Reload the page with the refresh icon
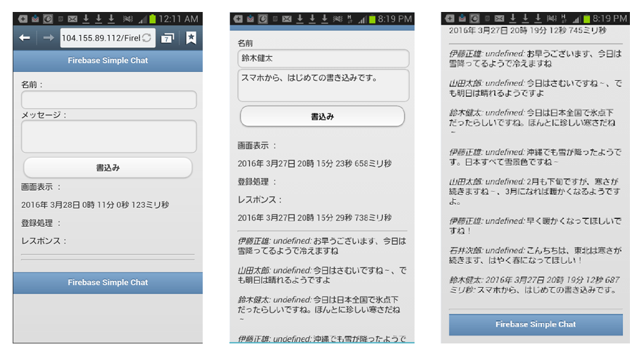The height and width of the screenshot is (354, 644). (x=146, y=38)
